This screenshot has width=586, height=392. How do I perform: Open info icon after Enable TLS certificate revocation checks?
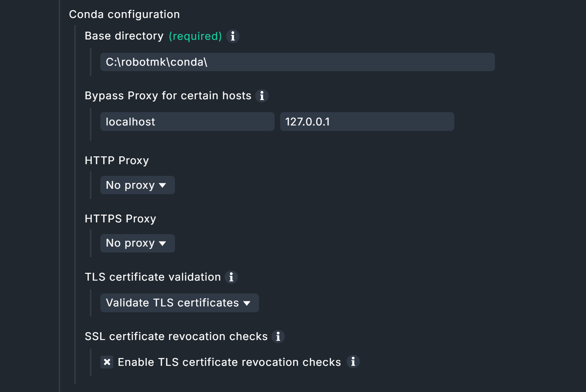353,362
